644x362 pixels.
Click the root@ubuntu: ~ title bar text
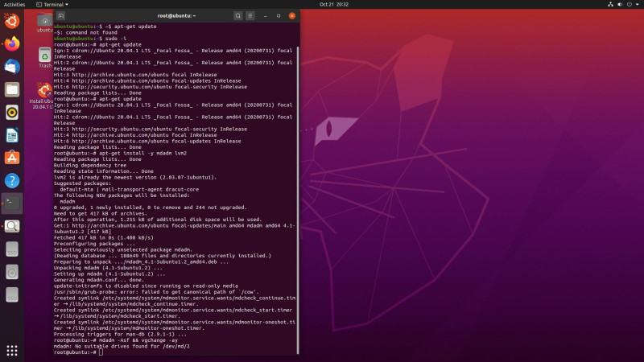click(x=176, y=15)
